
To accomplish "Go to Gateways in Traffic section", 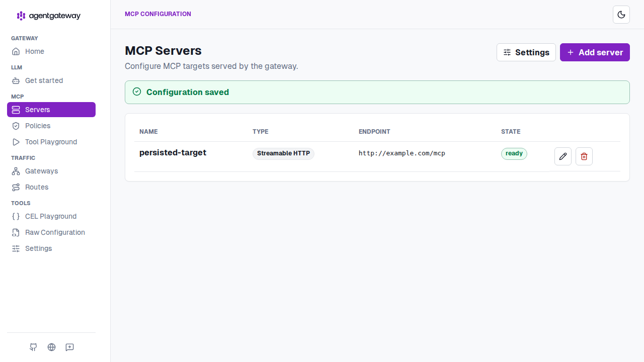I will [x=51, y=171].
